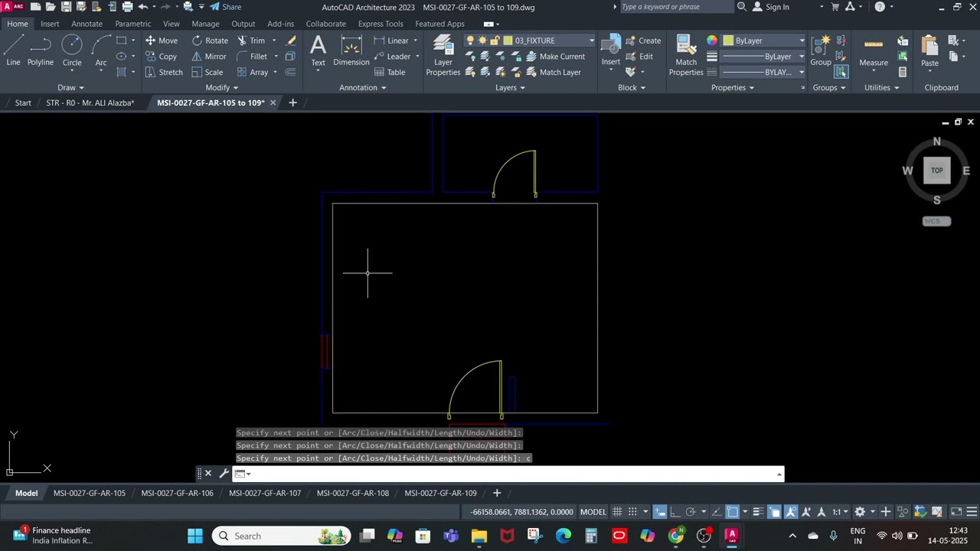980x551 pixels.
Task: Open the MSI-0027-GF-AR-106 layout tab
Action: [x=177, y=494]
